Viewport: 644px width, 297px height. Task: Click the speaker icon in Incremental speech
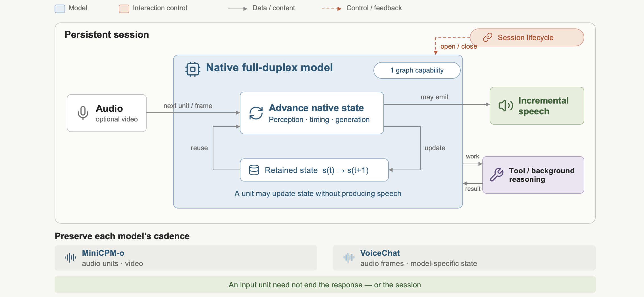pyautogui.click(x=506, y=106)
